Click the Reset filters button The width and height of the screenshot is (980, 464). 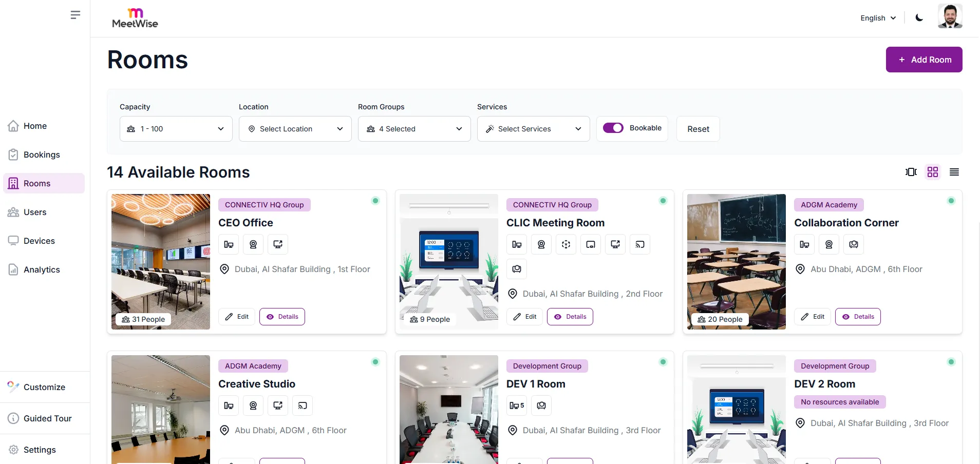[x=698, y=129]
